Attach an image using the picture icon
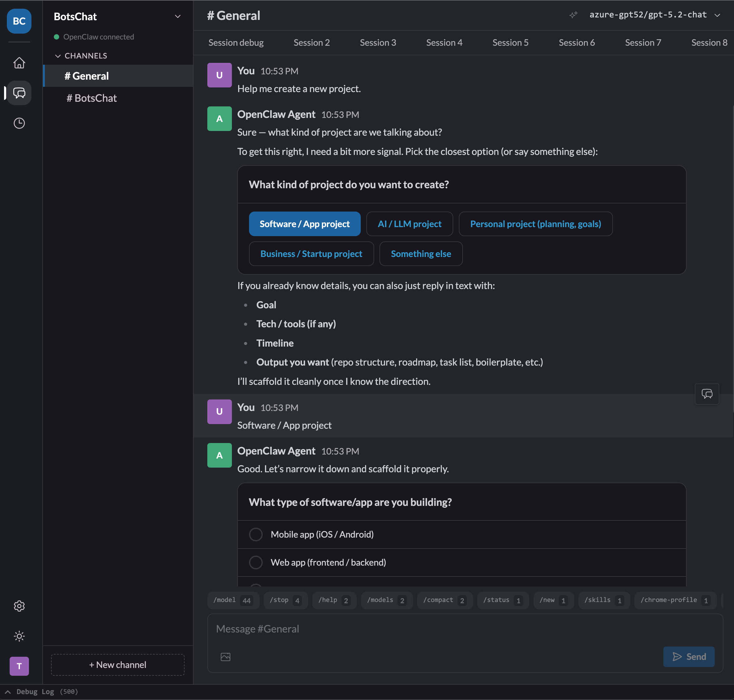The width and height of the screenshot is (734, 700). (x=225, y=657)
